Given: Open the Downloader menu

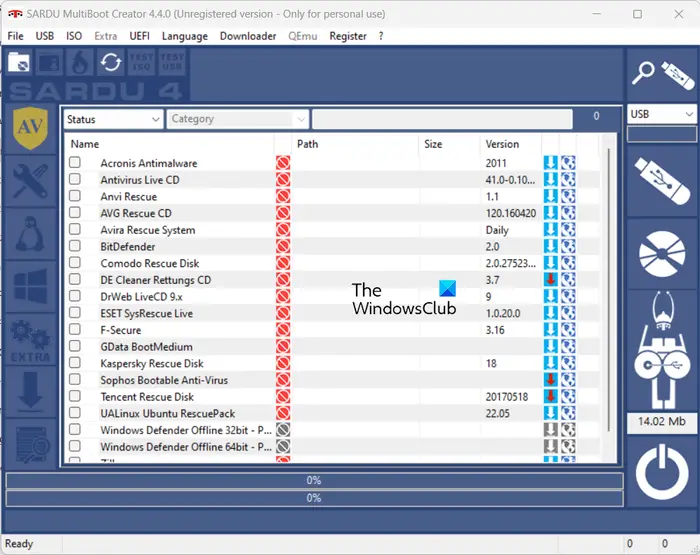Looking at the screenshot, I should coord(248,36).
